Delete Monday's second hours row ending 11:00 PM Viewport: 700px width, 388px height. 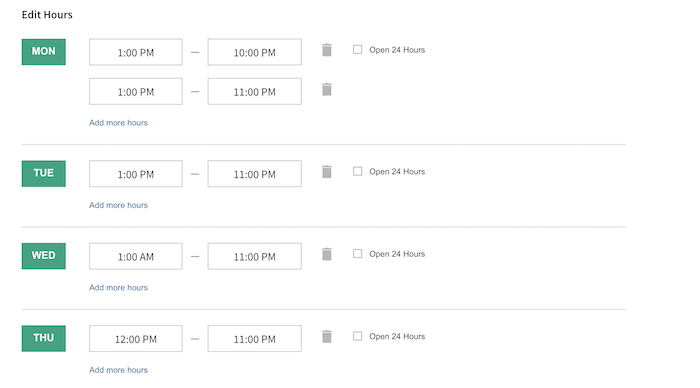click(x=327, y=89)
